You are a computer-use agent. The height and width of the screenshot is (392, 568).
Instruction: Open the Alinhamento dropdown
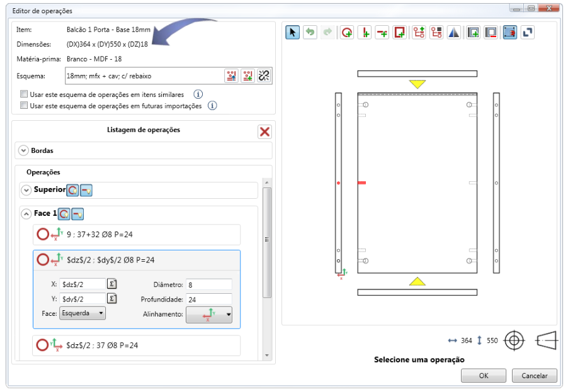coord(209,314)
